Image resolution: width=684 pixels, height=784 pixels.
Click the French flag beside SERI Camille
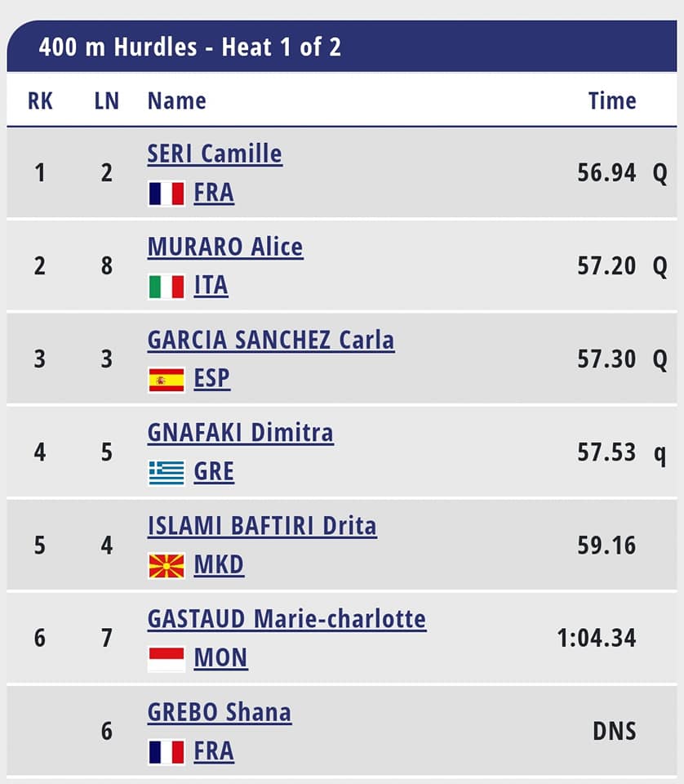click(x=167, y=194)
